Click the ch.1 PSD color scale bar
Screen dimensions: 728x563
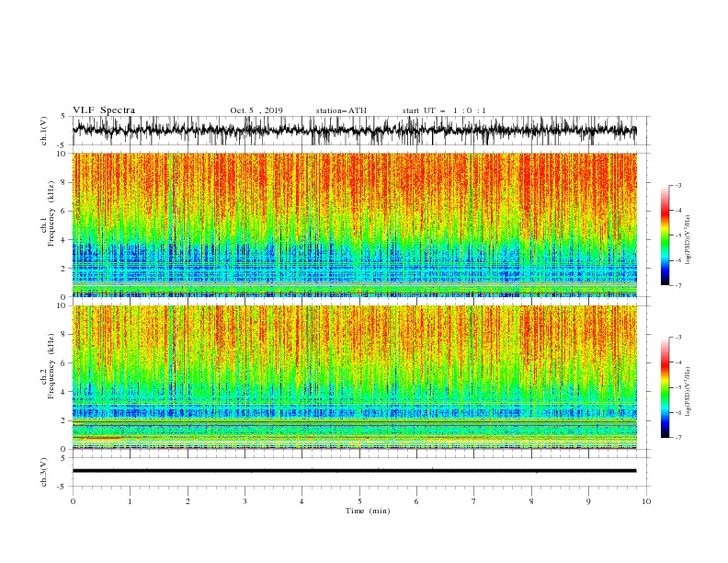[665, 236]
